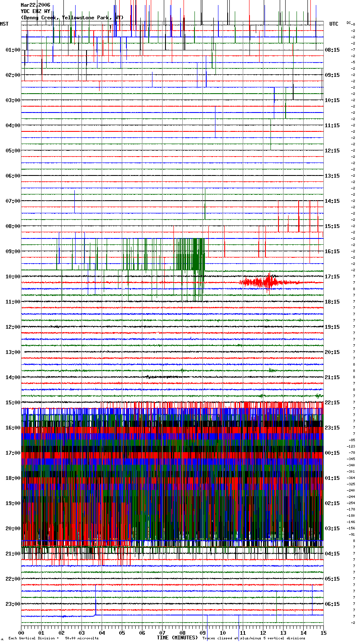Image resolution: width=357 pixels, height=644 pixels.
Task: Click the DC offset value -78
Action: (352, 453)
